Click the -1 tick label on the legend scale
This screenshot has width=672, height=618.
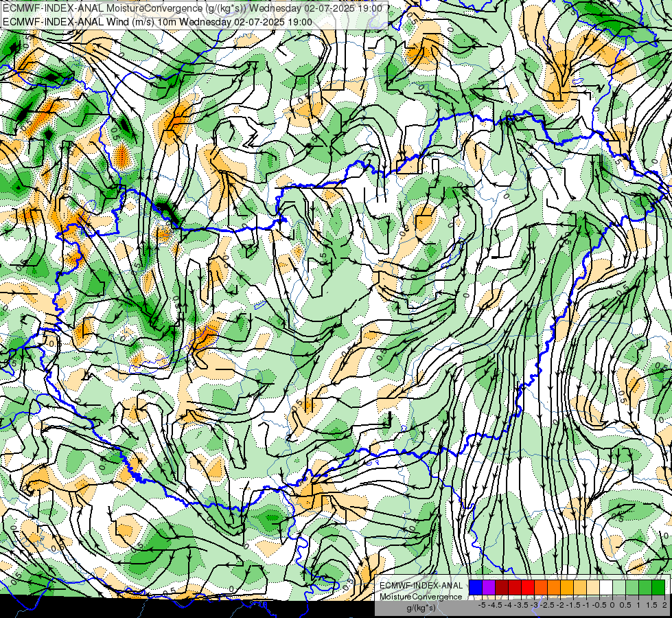[586, 605]
